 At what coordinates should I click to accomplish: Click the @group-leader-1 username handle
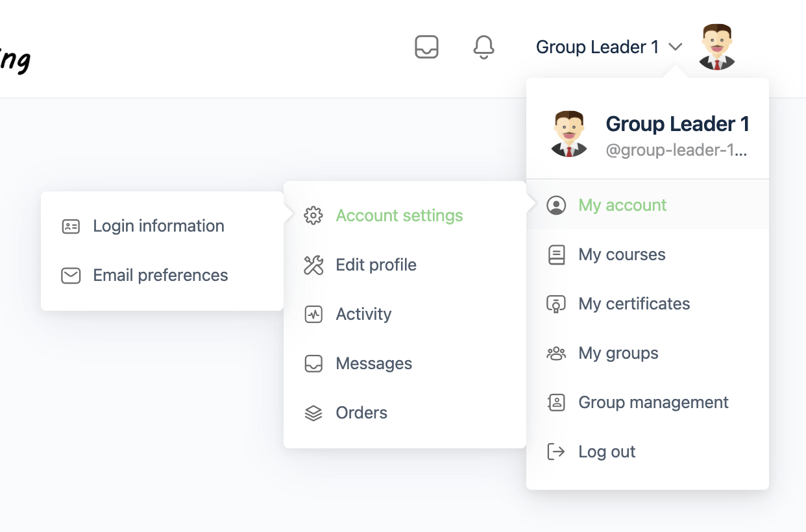tap(676, 151)
